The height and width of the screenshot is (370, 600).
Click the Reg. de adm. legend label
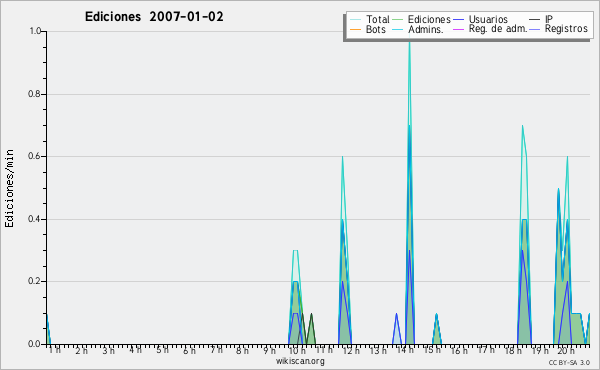point(498,29)
